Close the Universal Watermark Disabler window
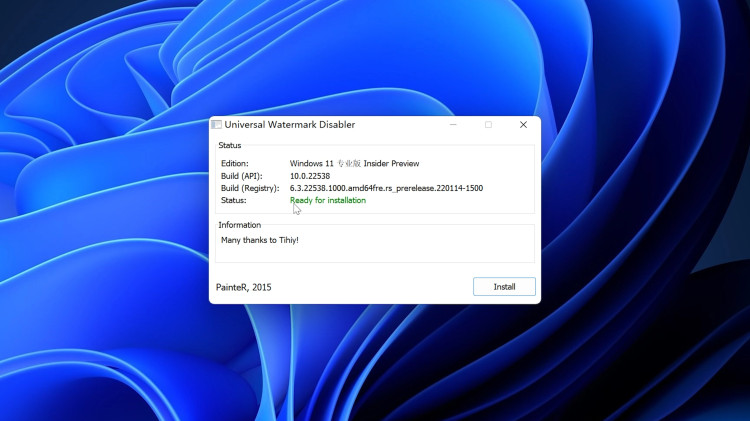 [523, 125]
